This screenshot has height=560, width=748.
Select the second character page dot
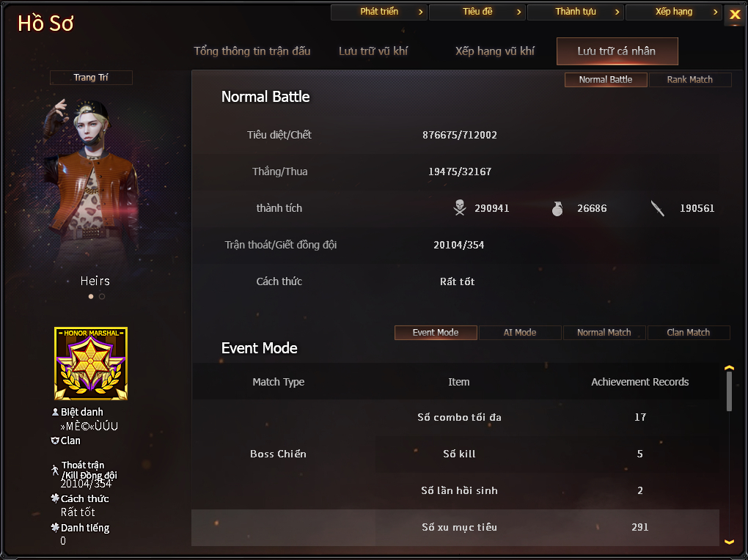coord(102,296)
